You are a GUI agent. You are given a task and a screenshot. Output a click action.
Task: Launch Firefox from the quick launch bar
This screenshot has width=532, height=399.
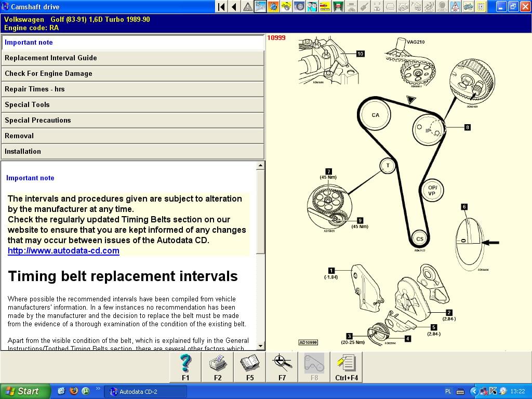73,391
